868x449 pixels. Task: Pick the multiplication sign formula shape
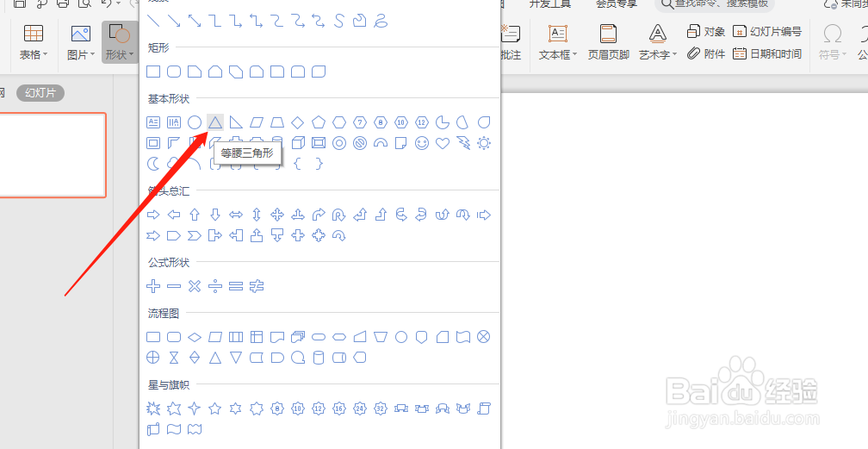click(195, 286)
